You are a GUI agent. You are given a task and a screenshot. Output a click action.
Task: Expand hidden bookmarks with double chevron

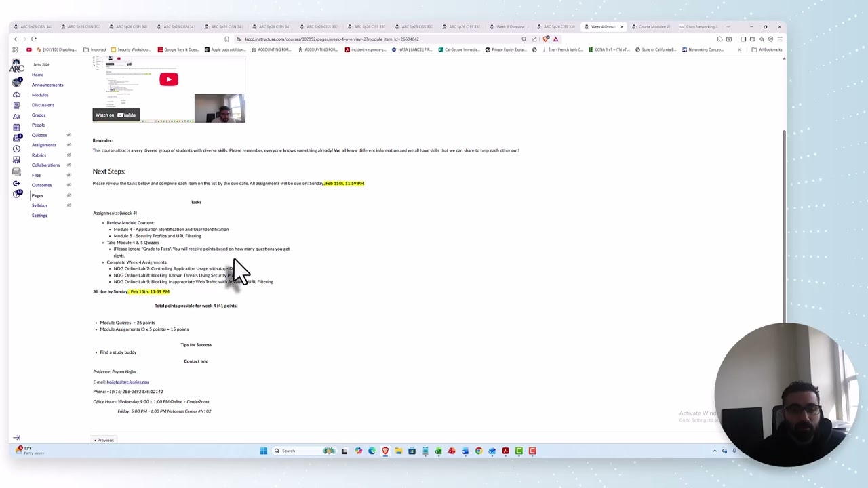[x=740, y=49]
